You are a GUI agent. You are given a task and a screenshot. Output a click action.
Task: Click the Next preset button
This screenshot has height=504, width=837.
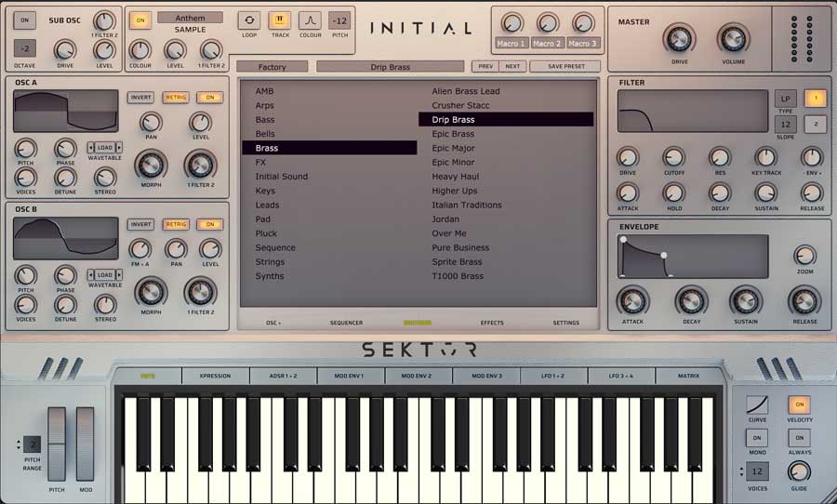coord(512,66)
